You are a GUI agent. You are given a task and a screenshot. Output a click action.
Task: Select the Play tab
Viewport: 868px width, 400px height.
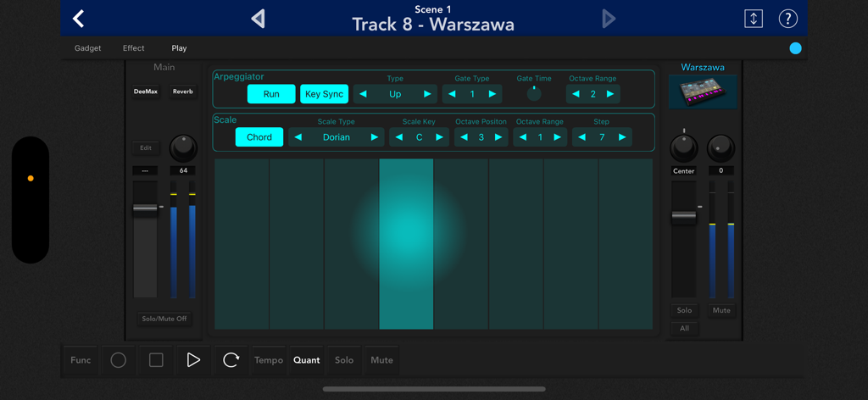[179, 48]
